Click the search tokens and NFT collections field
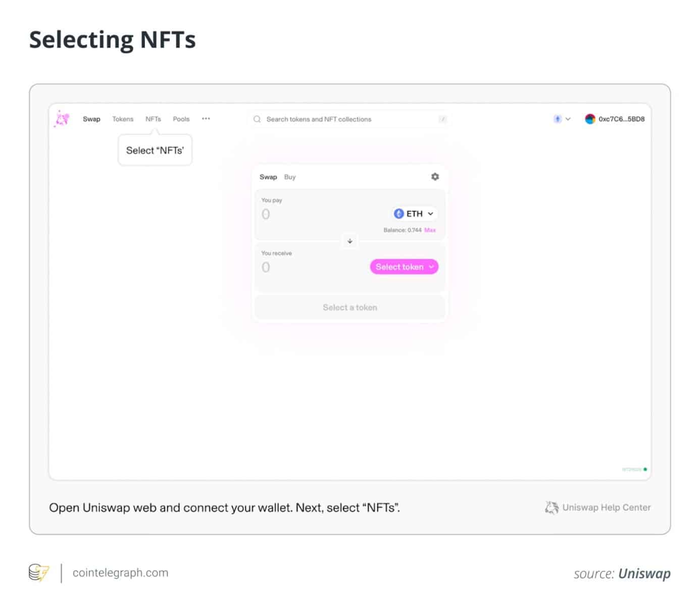700x612 pixels. 349,119
